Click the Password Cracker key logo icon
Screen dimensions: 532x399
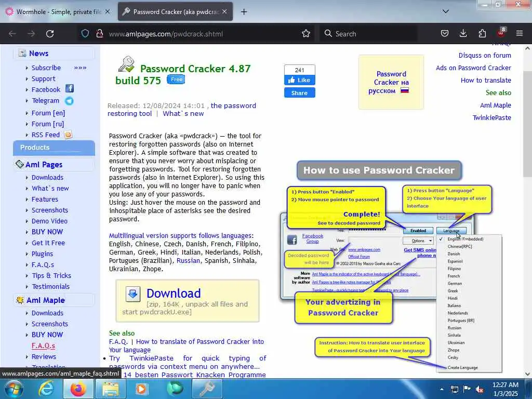pyautogui.click(x=126, y=64)
